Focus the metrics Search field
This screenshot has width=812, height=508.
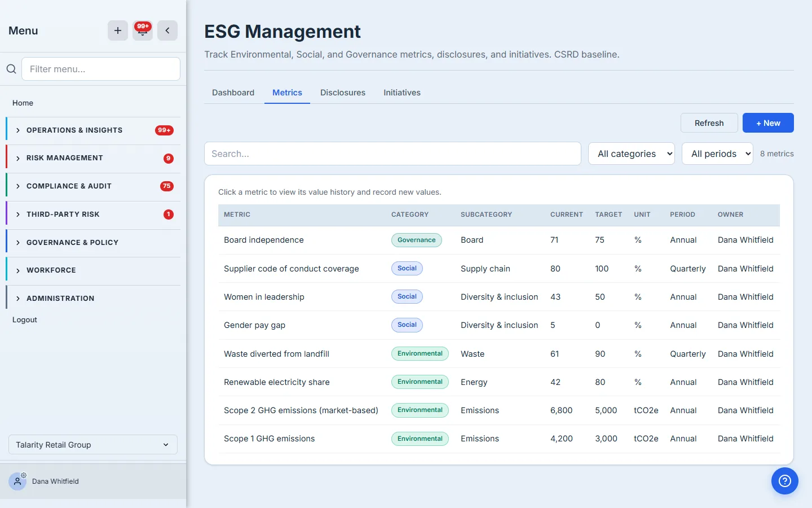(392, 154)
